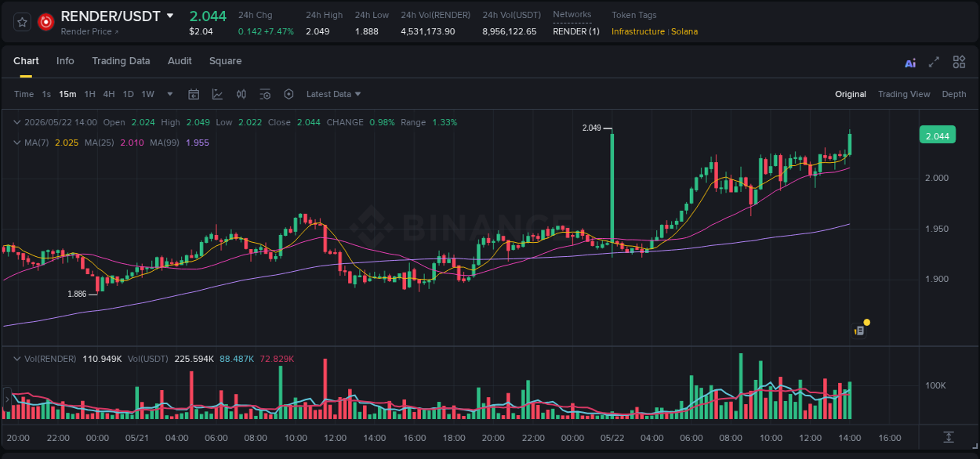Select the 1H interval
980x459 pixels.
click(89, 94)
